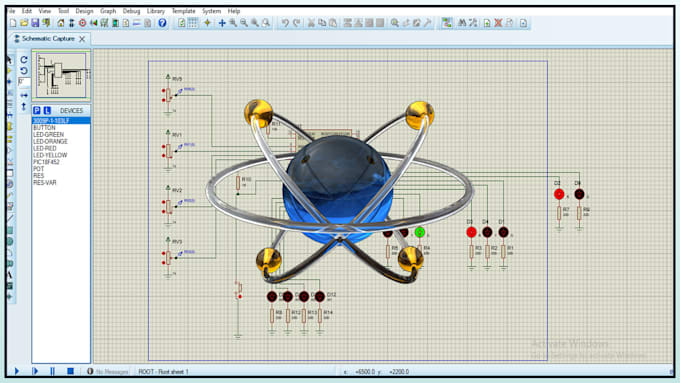This screenshot has width=680, height=383.
Task: Open the System menu
Action: (211, 11)
